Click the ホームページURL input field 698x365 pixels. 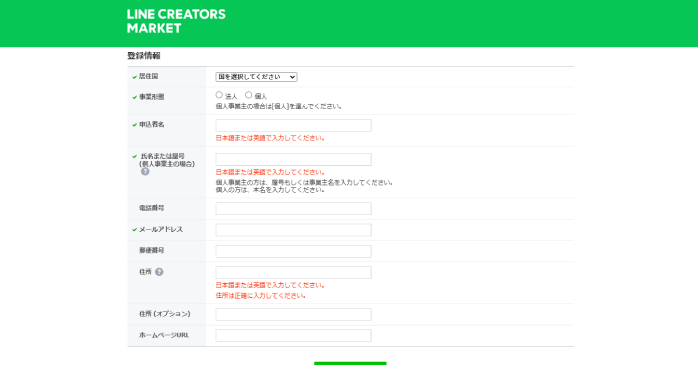293,336
